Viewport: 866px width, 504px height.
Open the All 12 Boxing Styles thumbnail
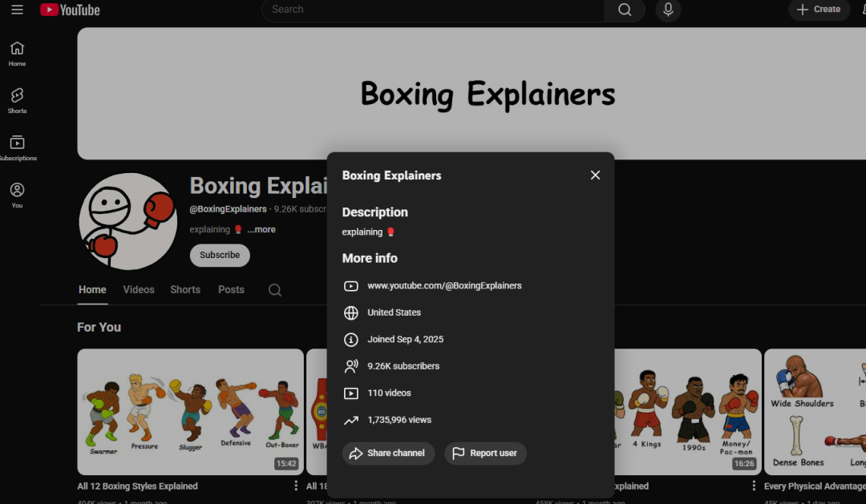click(190, 412)
